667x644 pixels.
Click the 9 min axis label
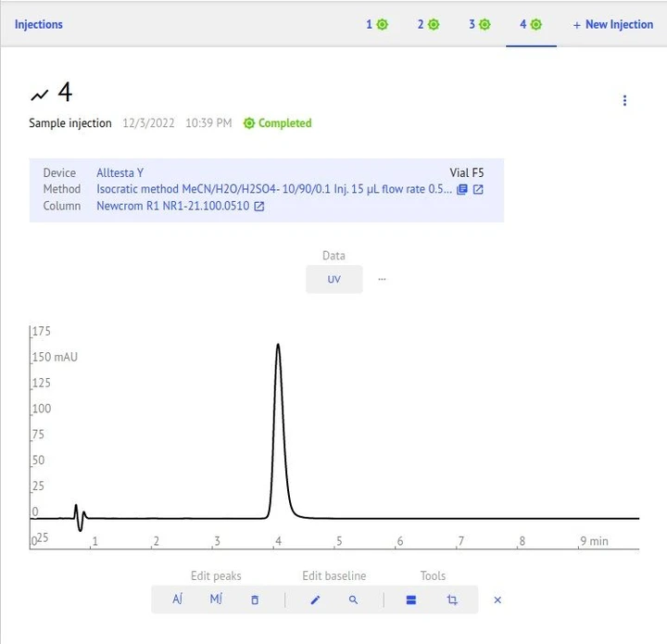pyautogui.click(x=594, y=541)
